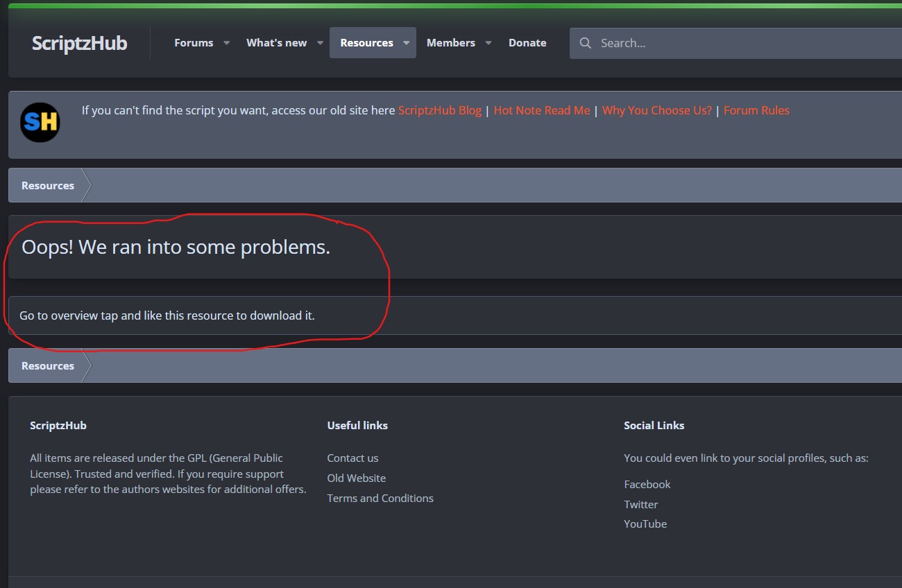The image size is (902, 588).
Task: Open the ScriptzHub Blog link
Action: click(439, 110)
